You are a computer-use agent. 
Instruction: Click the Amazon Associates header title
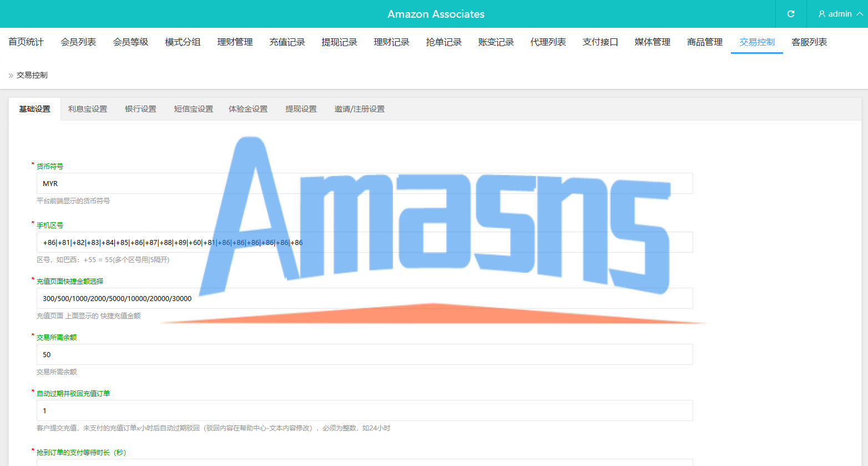point(436,14)
